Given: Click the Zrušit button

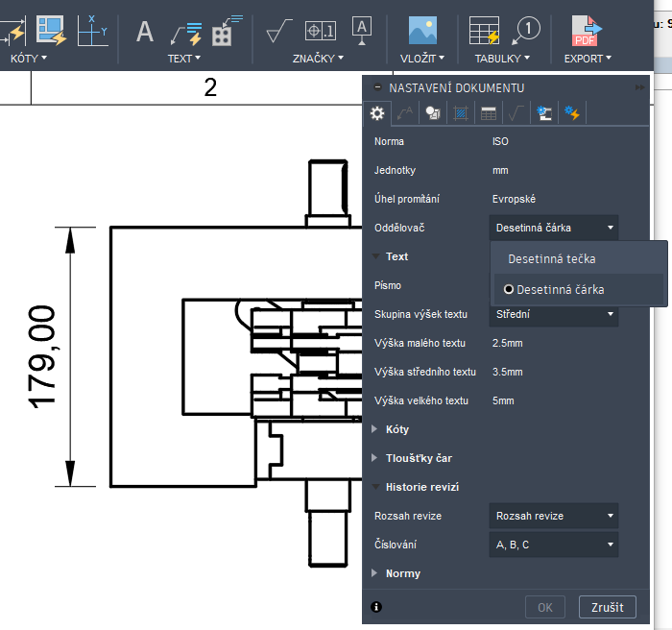Looking at the screenshot, I should [607, 607].
